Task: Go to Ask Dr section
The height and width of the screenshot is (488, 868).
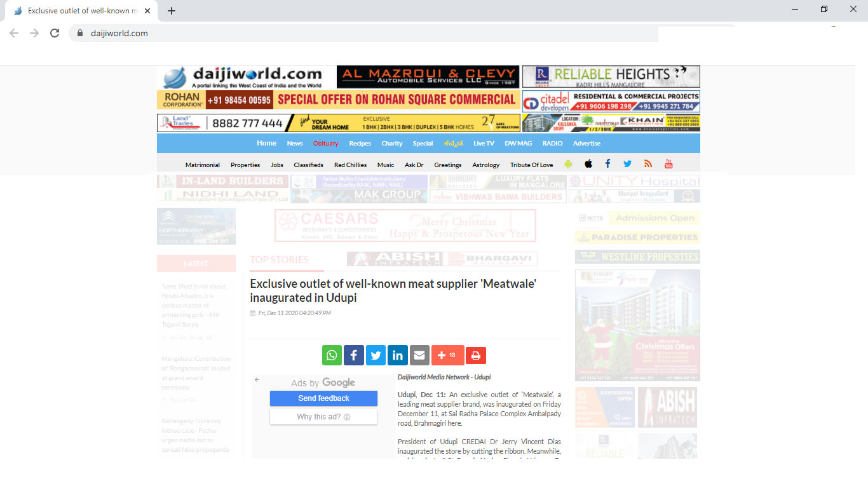Action: pos(414,165)
